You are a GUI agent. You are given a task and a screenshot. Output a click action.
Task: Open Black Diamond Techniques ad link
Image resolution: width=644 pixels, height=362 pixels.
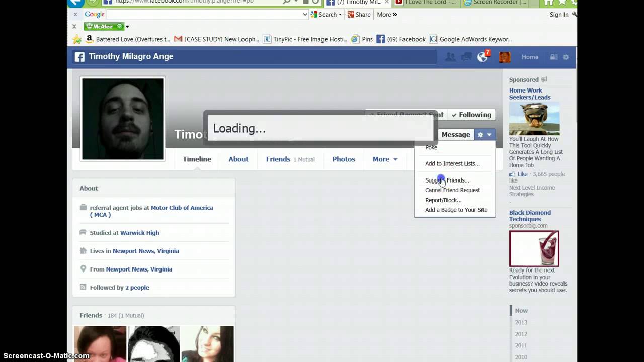[530, 216]
